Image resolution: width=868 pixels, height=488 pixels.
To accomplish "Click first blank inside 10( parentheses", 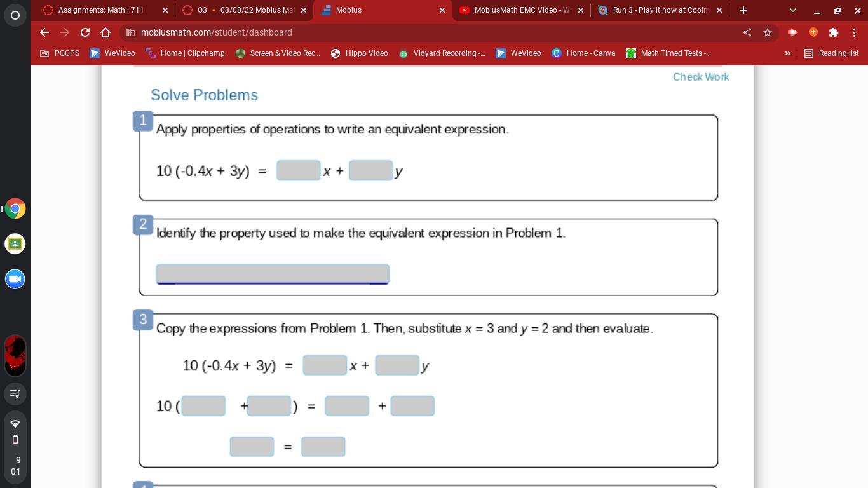I will (203, 406).
